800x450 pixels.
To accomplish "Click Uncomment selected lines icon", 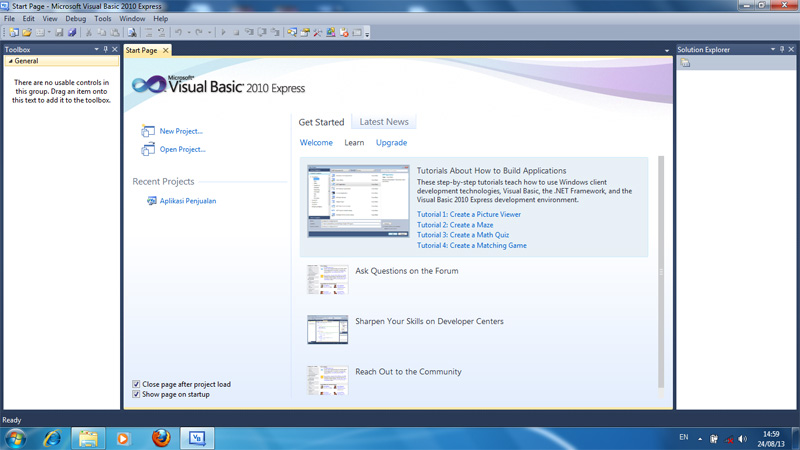I will click(x=162, y=33).
